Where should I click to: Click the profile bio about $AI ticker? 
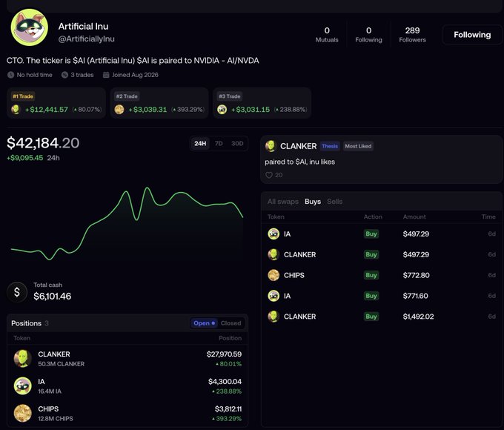click(133, 61)
